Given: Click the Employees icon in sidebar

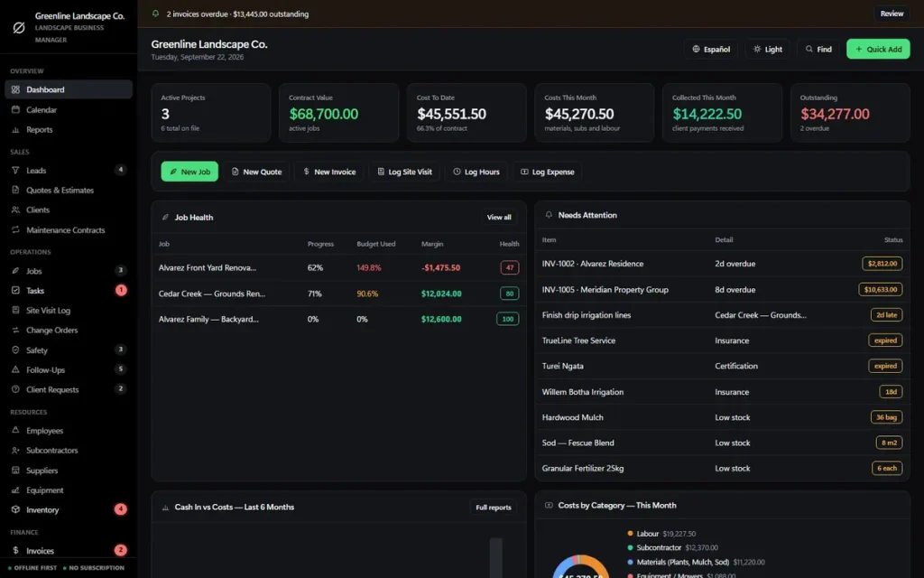Looking at the screenshot, I should pos(16,431).
